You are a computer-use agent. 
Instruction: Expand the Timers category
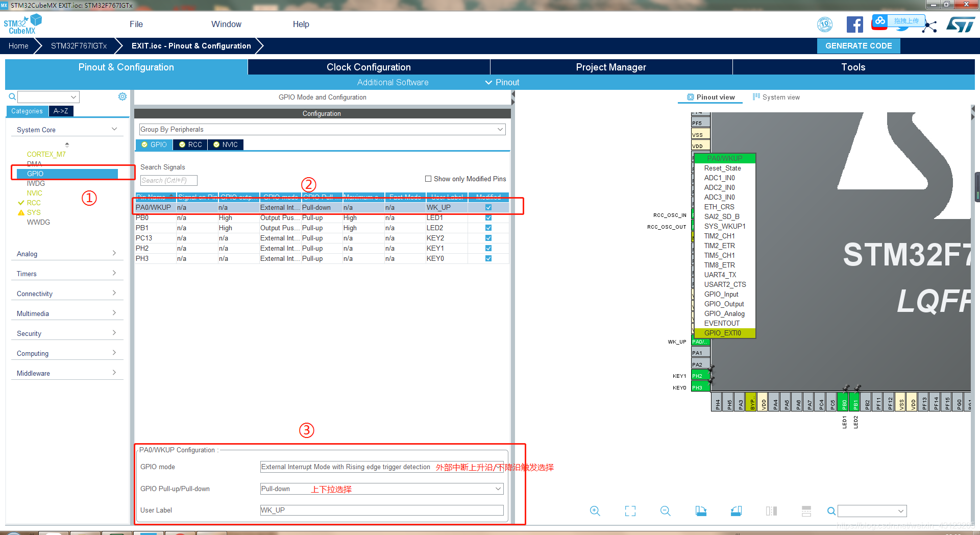(x=67, y=274)
